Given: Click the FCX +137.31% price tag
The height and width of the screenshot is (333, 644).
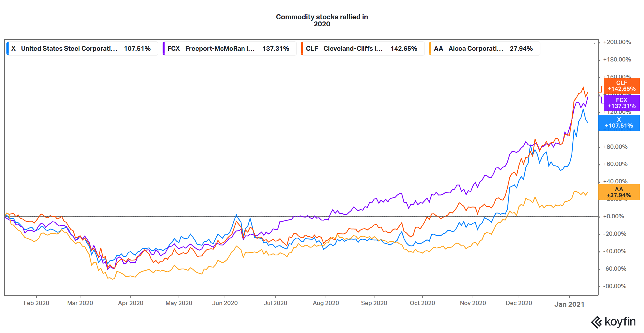Looking at the screenshot, I should click(621, 103).
